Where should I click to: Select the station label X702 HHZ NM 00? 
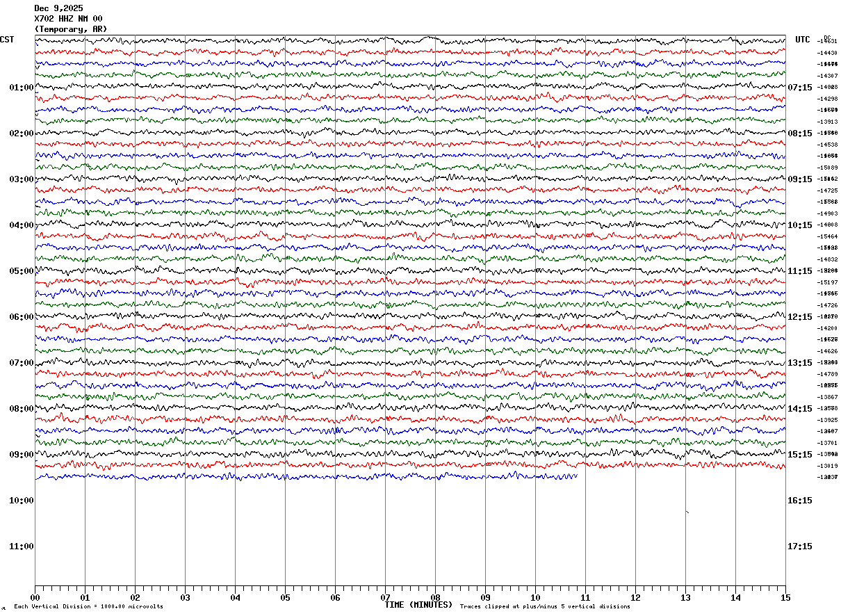pyautogui.click(x=69, y=19)
